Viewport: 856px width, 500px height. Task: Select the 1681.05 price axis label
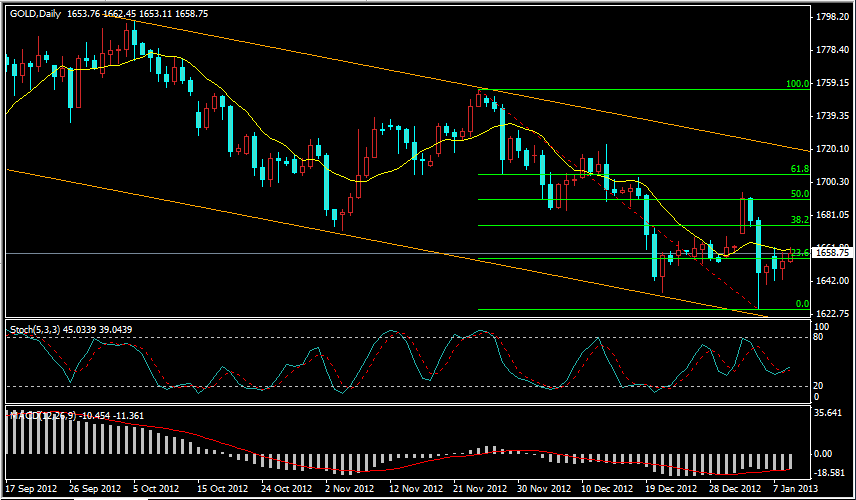[x=832, y=215]
